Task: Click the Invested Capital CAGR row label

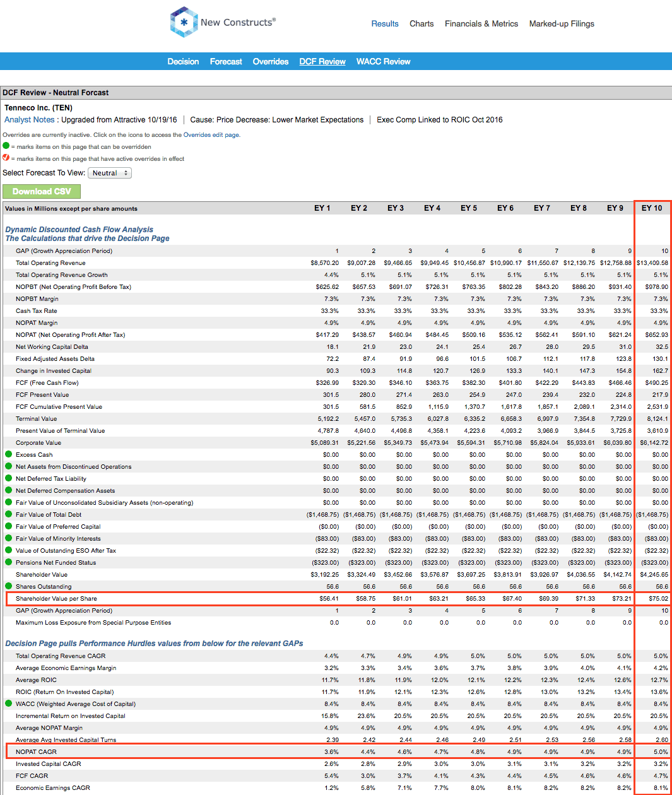Action: (49, 764)
